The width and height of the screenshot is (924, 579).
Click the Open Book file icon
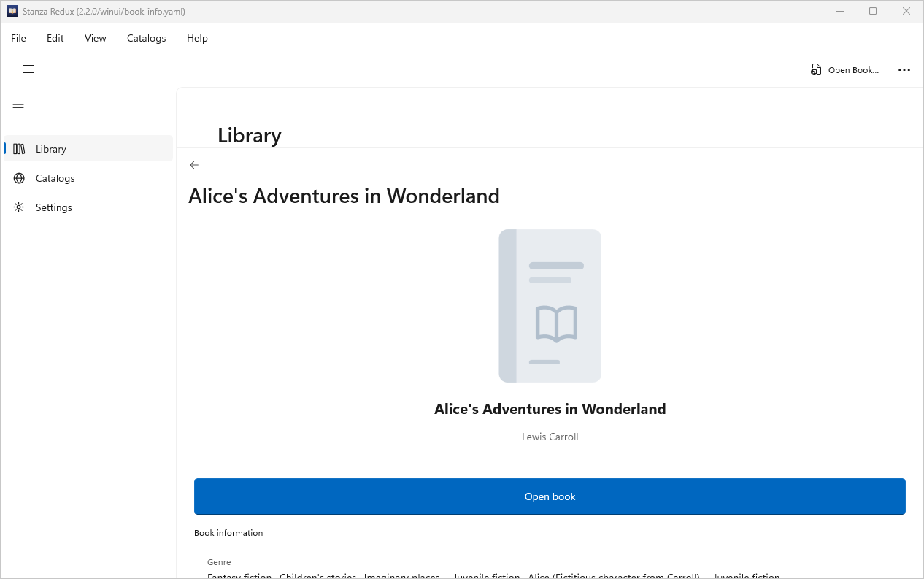click(x=816, y=70)
